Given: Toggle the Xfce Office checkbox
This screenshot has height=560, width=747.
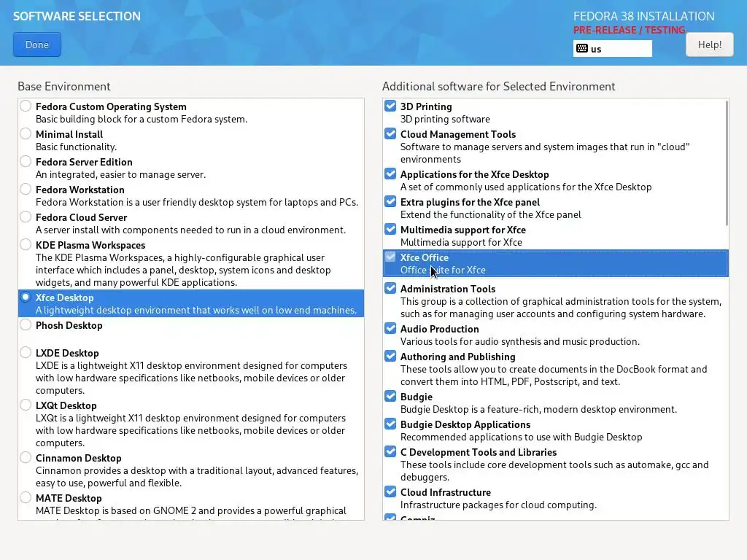Looking at the screenshot, I should click(390, 257).
